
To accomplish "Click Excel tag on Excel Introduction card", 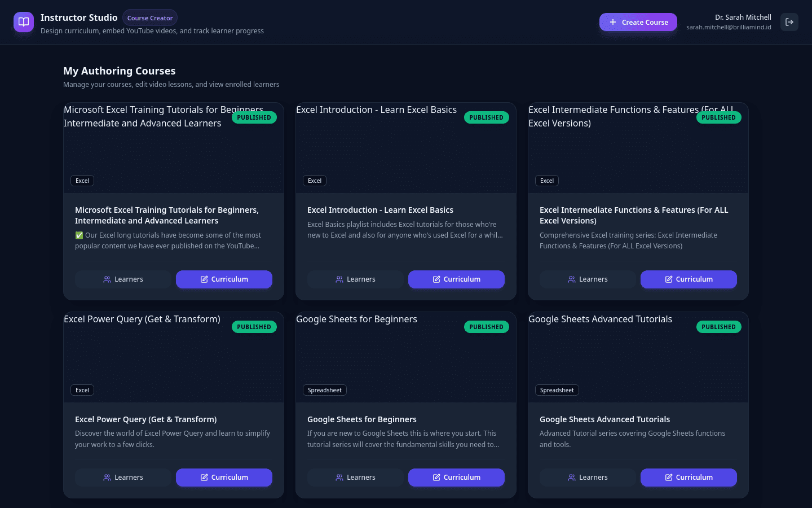I will (315, 181).
